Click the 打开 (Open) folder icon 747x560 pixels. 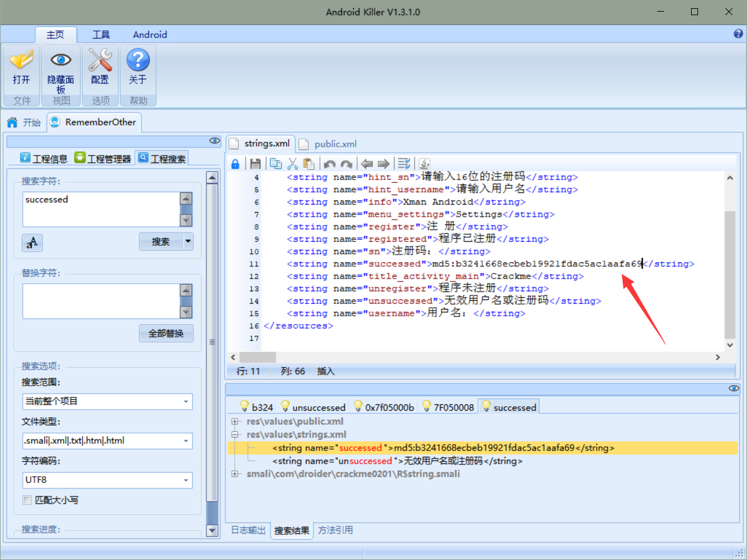point(22,60)
